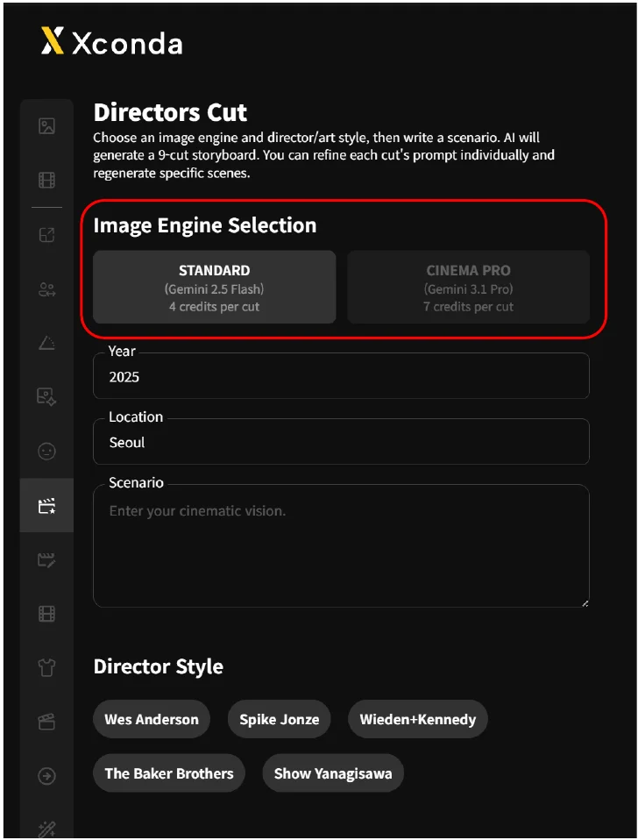Select the smiley face sidebar icon
The width and height of the screenshot is (638, 840).
pyautogui.click(x=47, y=451)
